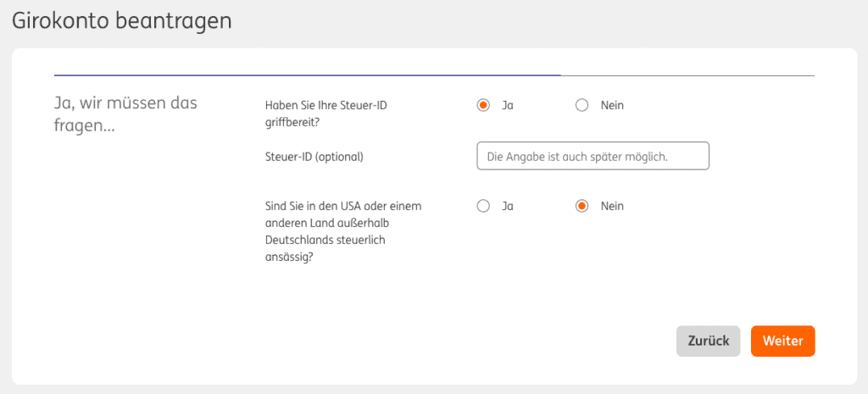Click the unfilled grey end of the progress bar
The width and height of the screenshot is (868, 394).
click(x=687, y=75)
